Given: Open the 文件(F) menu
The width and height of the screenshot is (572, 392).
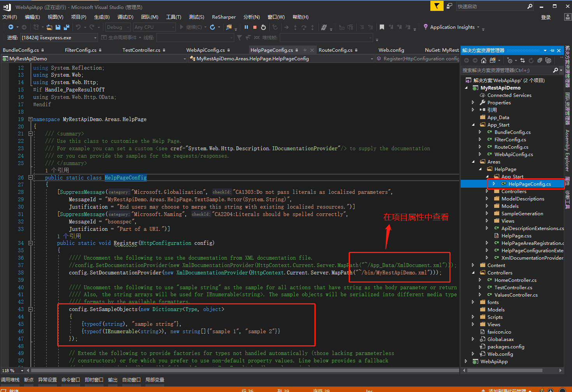Looking at the screenshot, I should [x=10, y=17].
